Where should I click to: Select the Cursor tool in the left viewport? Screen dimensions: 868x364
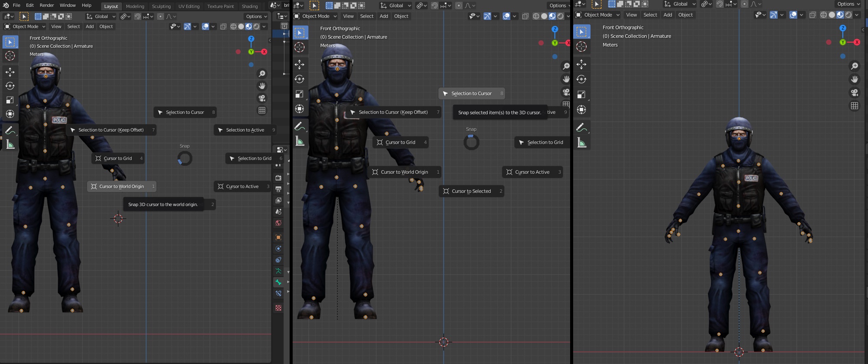pos(10,56)
